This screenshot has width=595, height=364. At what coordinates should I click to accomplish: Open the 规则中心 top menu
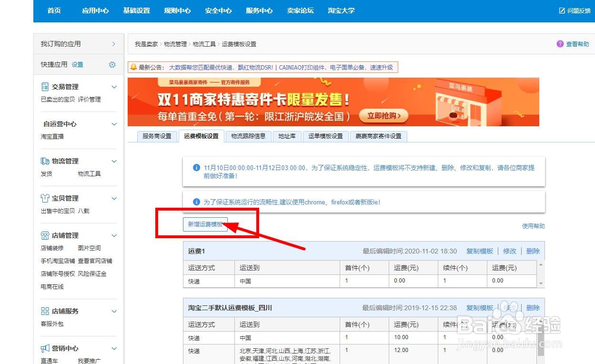(x=177, y=10)
